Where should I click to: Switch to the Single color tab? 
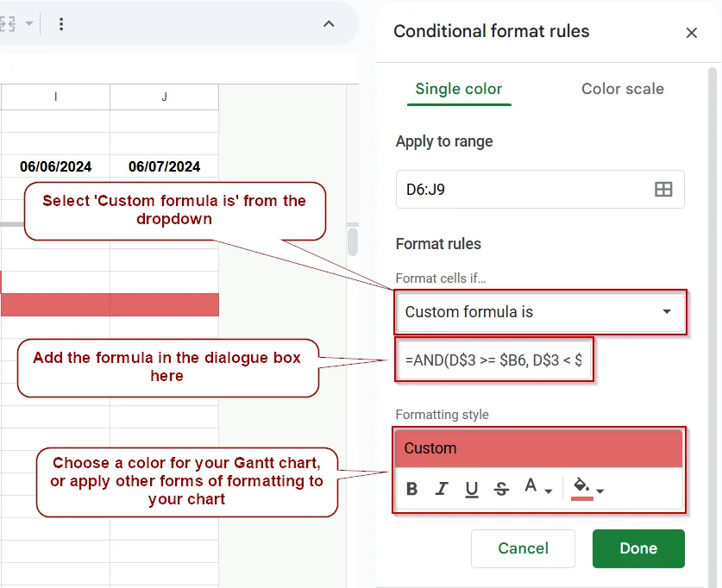point(459,89)
